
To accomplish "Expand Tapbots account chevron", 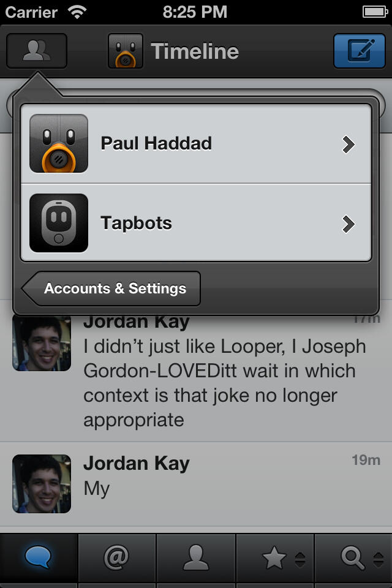I will (349, 224).
